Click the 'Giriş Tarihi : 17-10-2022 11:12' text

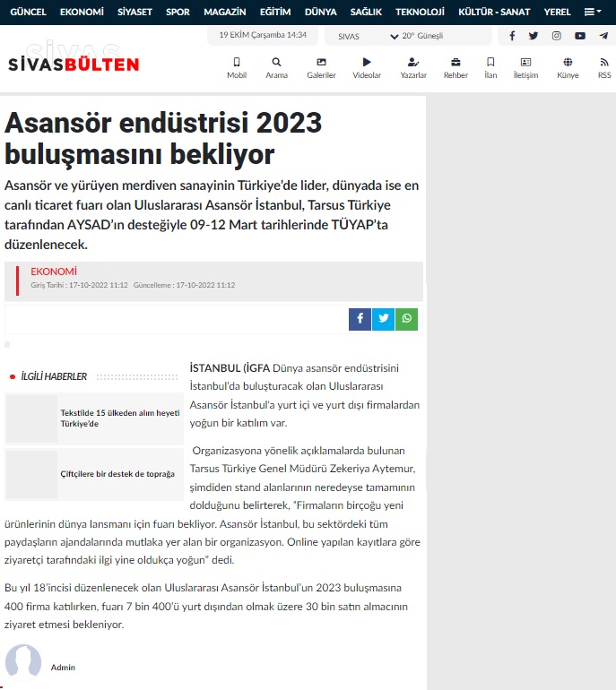79,285
